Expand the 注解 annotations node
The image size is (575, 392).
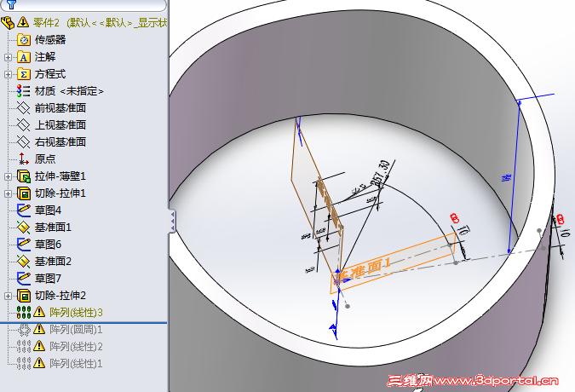click(8, 58)
